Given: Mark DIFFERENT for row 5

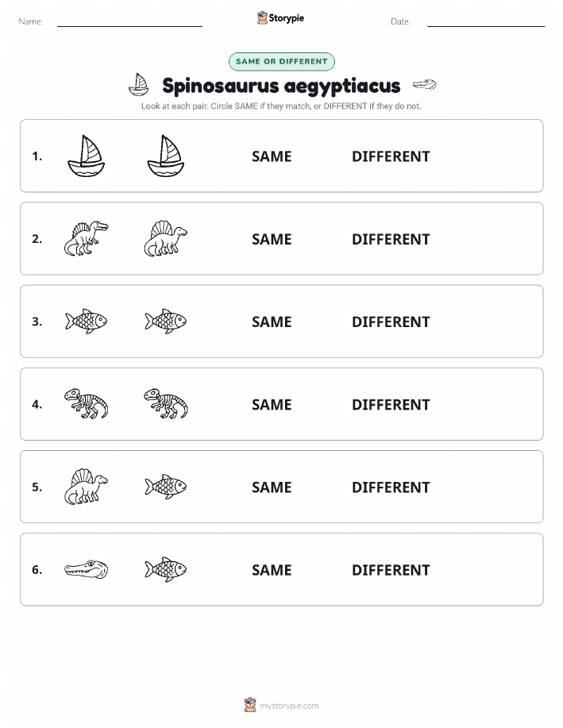Looking at the screenshot, I should [391, 487].
